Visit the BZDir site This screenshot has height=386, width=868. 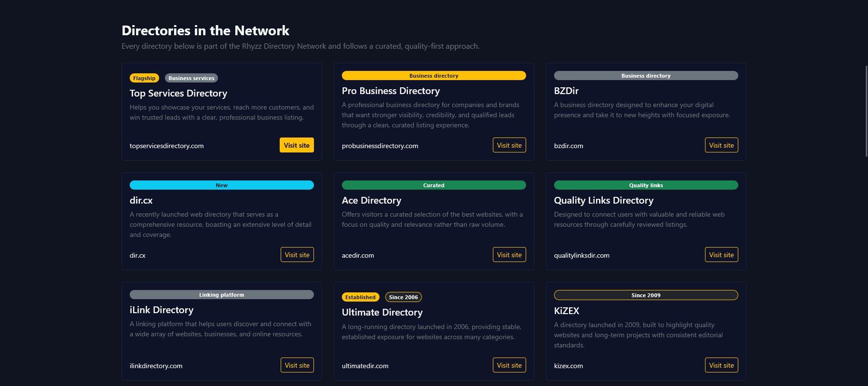click(x=721, y=145)
